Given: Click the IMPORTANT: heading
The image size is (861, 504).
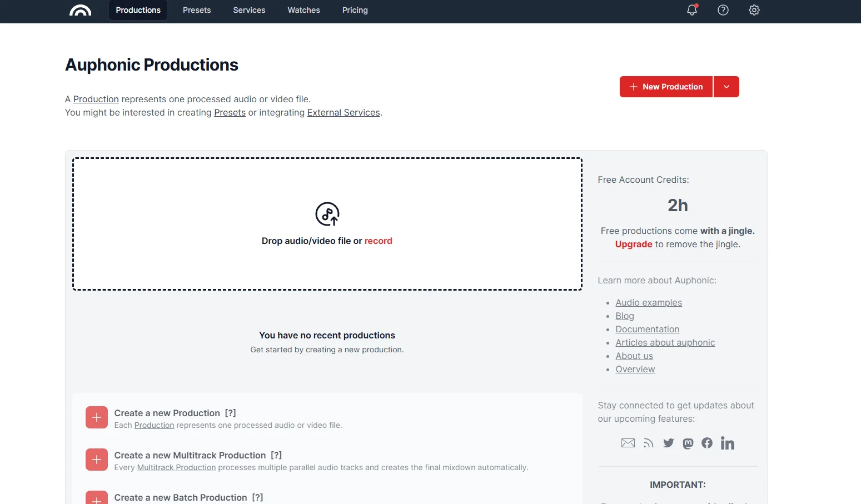Looking at the screenshot, I should [x=678, y=485].
